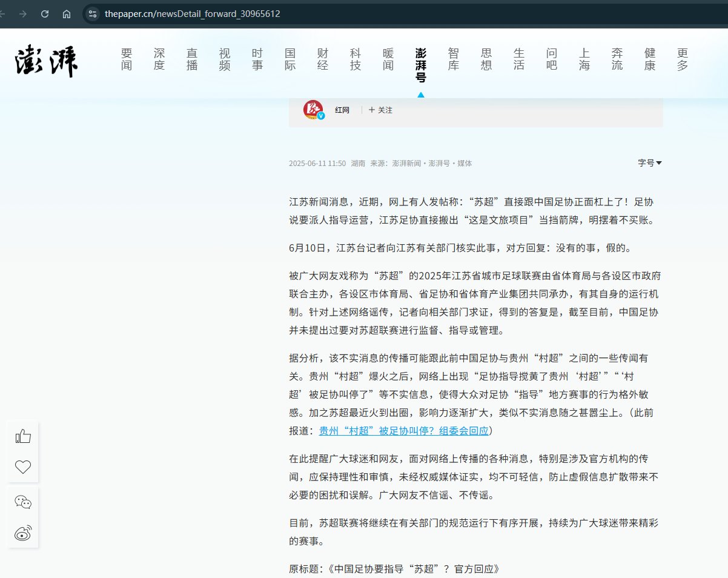The height and width of the screenshot is (578, 728).
Task: Expand the 更多 navigation menu
Action: coord(683,59)
